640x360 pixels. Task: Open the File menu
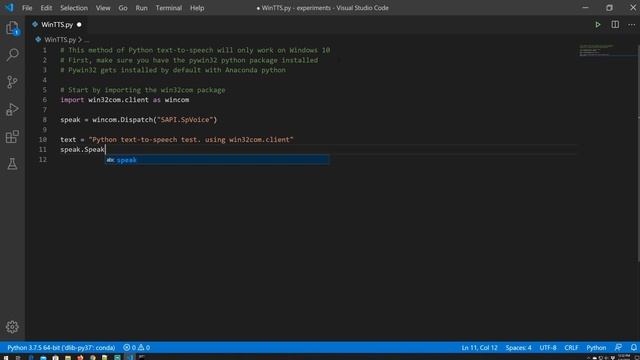[x=27, y=8]
